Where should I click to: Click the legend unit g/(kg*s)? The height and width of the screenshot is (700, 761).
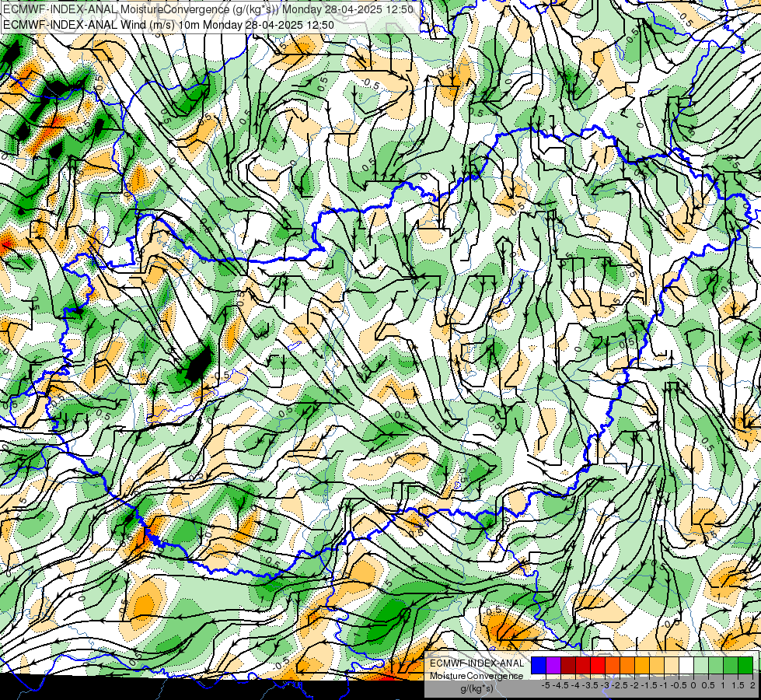tap(476, 689)
